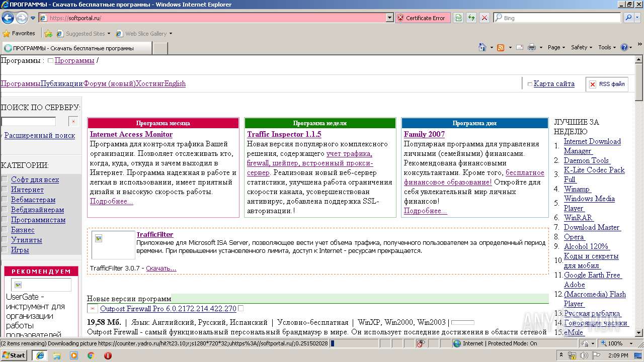Toggle checkbox next to Софт для всех

pos(5,179)
